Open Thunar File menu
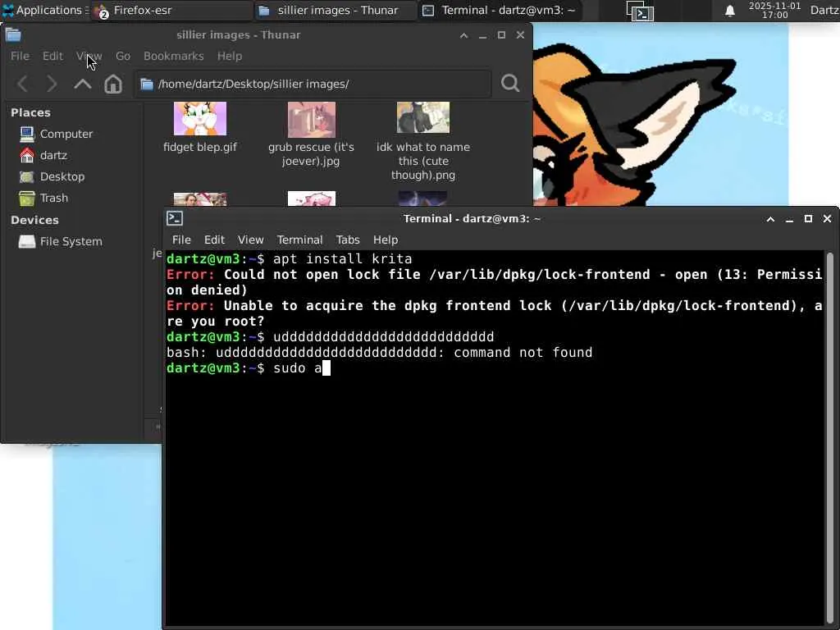The image size is (840, 630). coord(20,56)
